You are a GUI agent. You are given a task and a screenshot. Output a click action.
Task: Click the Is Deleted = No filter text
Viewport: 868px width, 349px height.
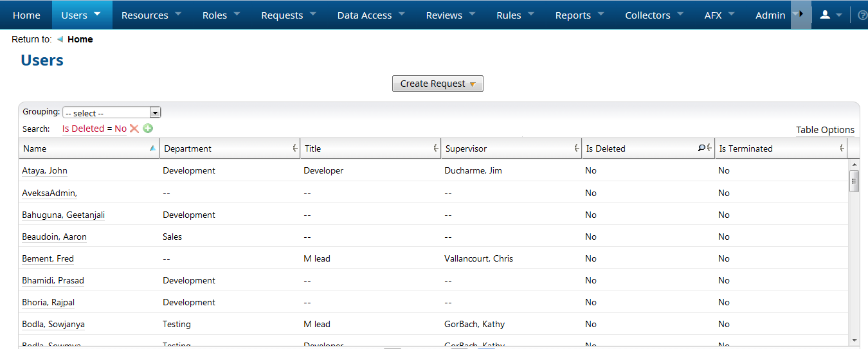(94, 129)
